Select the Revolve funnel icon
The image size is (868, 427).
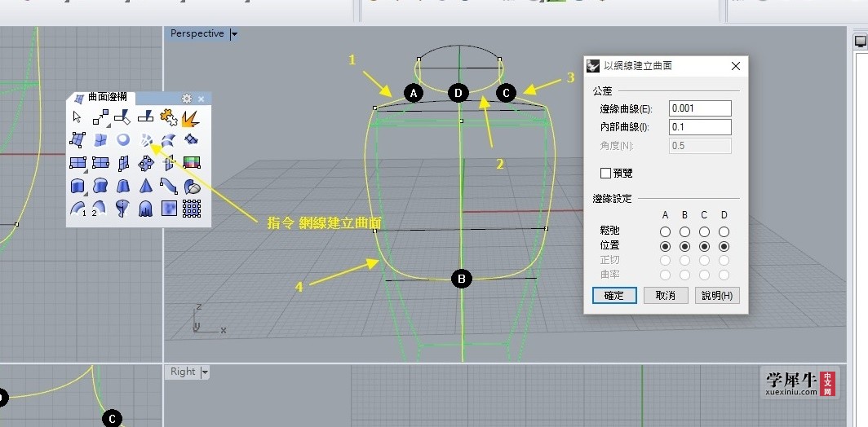click(123, 209)
